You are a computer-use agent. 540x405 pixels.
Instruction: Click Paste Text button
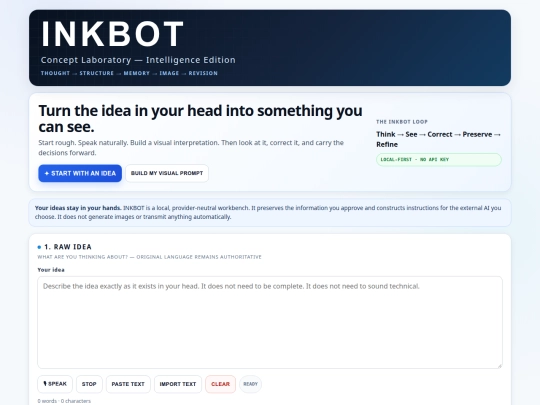128,384
